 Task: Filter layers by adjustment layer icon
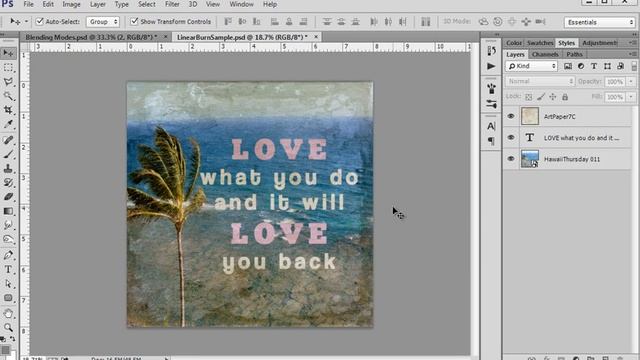(x=581, y=66)
